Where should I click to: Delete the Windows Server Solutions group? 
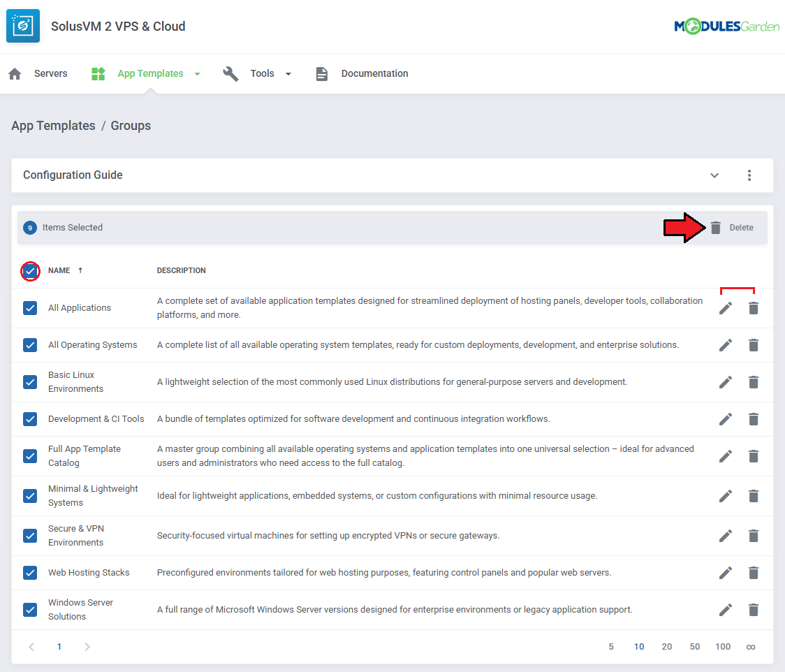754,609
